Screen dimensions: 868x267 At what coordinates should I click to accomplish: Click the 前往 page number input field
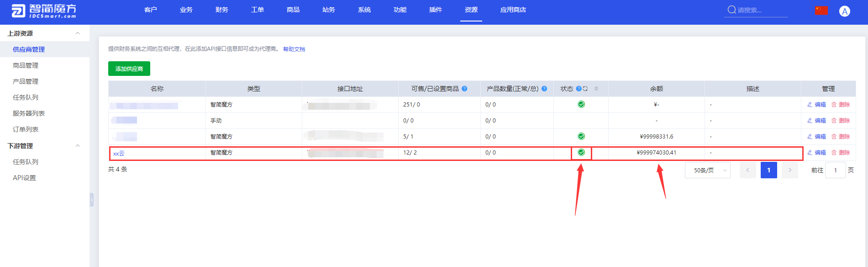(835, 170)
